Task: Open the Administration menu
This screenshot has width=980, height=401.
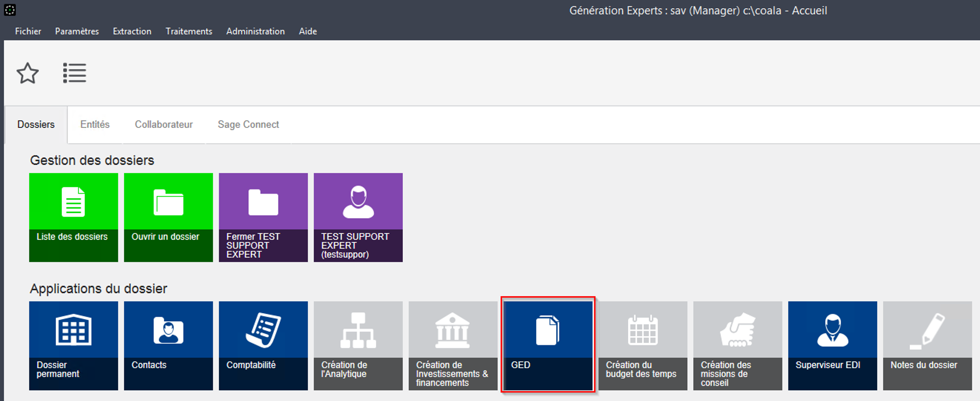Action: click(x=255, y=31)
